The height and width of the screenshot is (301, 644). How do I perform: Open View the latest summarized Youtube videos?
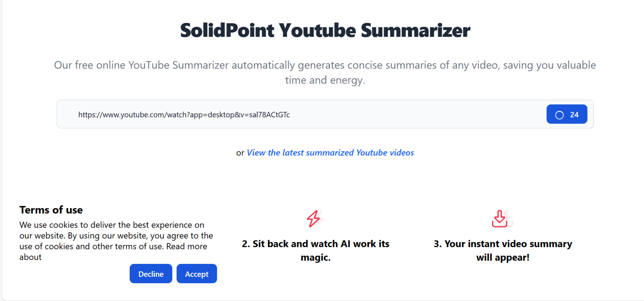pos(330,152)
